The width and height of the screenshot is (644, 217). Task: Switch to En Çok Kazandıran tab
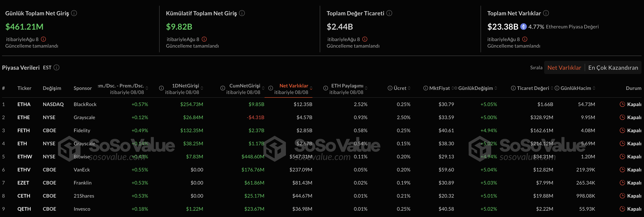[613, 68]
